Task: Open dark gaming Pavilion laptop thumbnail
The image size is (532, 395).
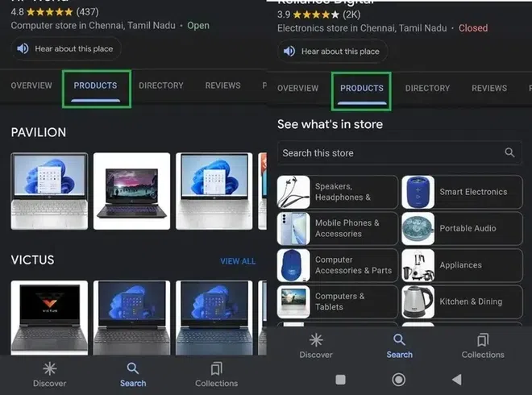Action: [131, 191]
